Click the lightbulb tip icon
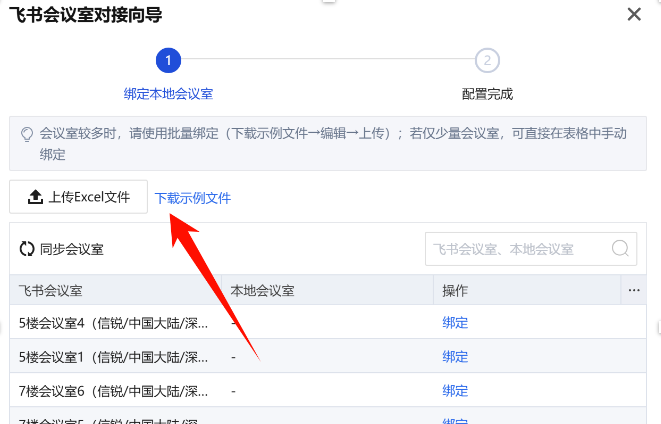Screen dimensions: 661x424 [x=27, y=133]
